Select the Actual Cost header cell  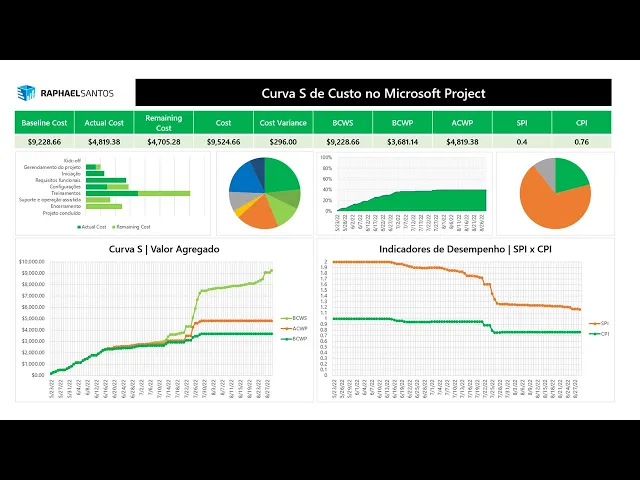click(104, 122)
